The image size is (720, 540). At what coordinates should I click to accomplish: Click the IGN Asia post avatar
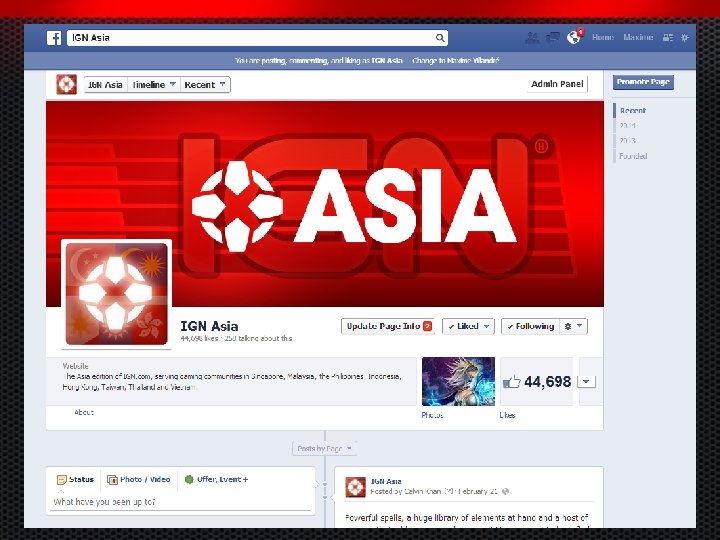pyautogui.click(x=355, y=487)
